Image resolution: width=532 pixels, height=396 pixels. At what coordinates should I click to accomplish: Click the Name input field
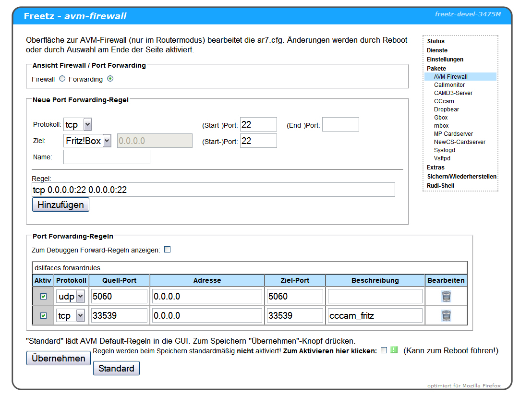[x=107, y=157]
